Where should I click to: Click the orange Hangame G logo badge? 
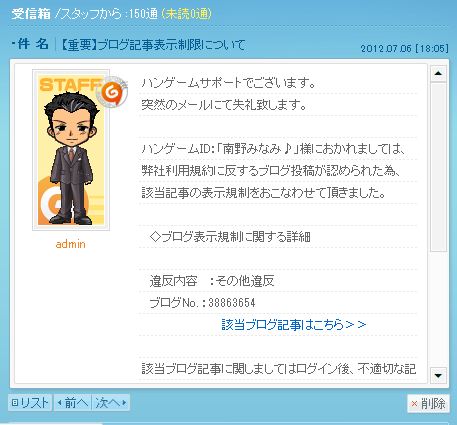(x=112, y=92)
